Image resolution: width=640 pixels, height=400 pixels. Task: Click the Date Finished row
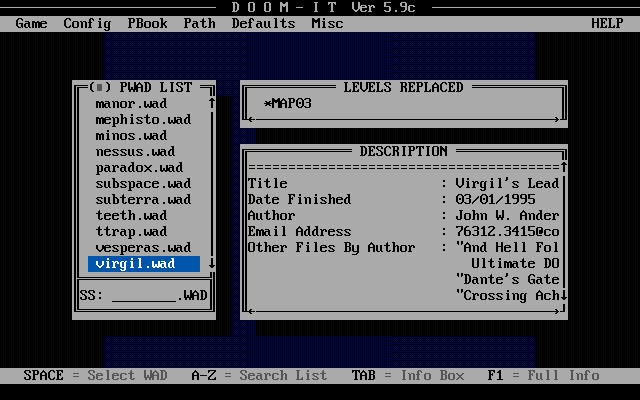pos(404,200)
